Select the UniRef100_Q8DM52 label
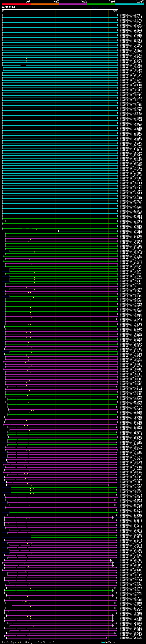146x644 pixels. point(131,108)
